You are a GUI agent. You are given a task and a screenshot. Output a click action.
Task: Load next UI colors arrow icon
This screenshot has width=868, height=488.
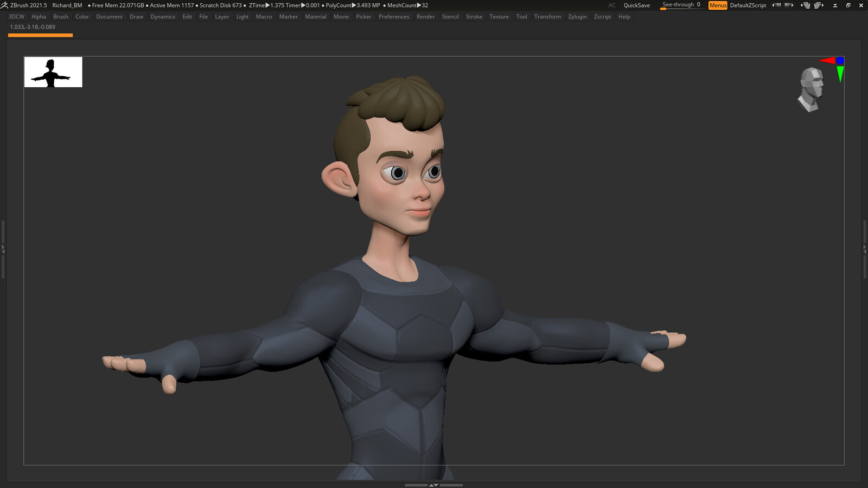click(x=789, y=5)
